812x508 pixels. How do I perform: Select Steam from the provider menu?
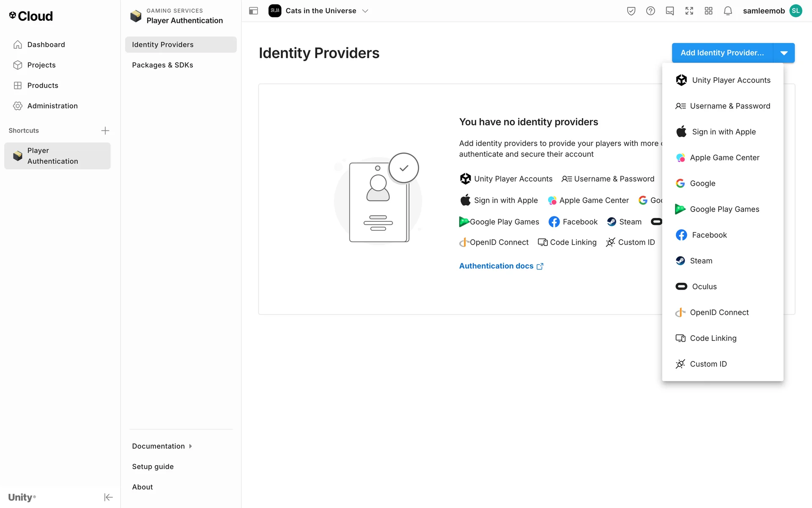[701, 261]
